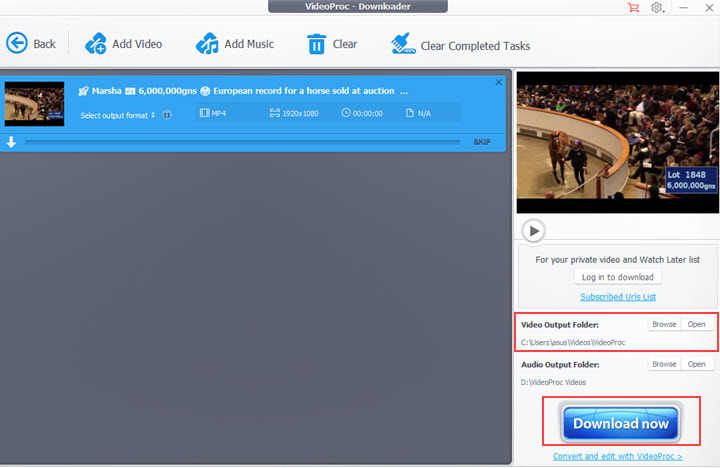Viewport: 720px width, 468px height.
Task: Remove the Marsha video task with X
Action: click(x=499, y=82)
